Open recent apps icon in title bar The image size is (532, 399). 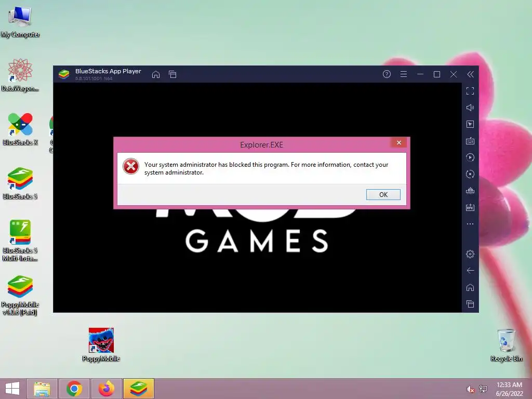[172, 74]
